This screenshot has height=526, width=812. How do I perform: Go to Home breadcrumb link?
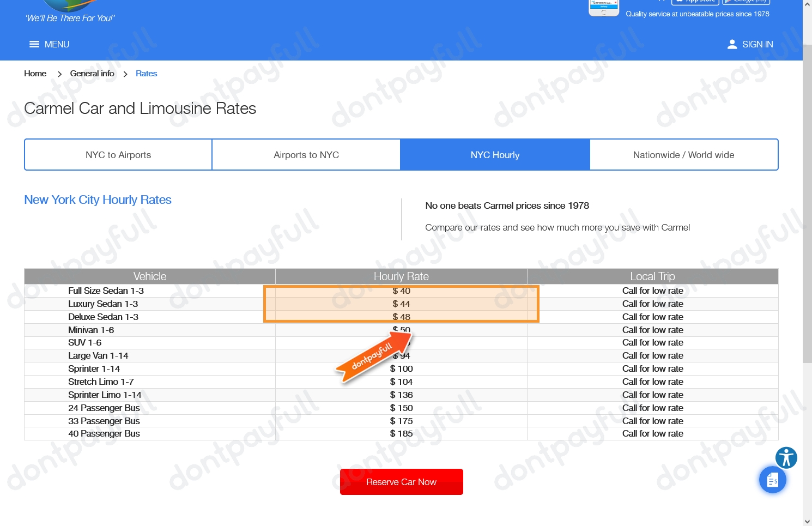click(x=35, y=74)
